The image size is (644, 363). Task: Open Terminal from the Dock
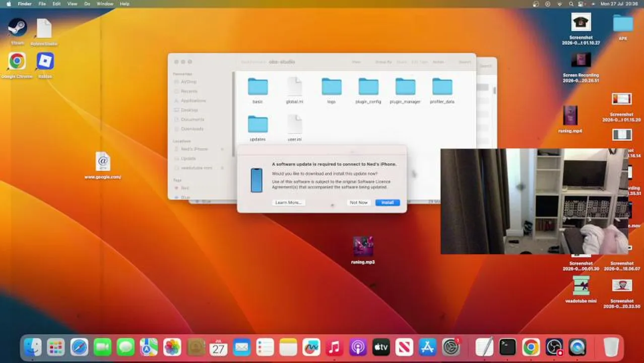[507, 347]
